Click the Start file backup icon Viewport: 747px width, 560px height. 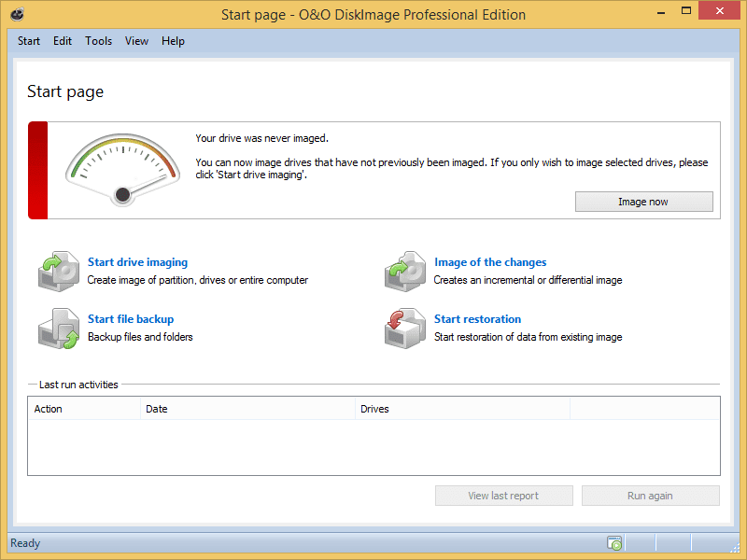coord(59,329)
